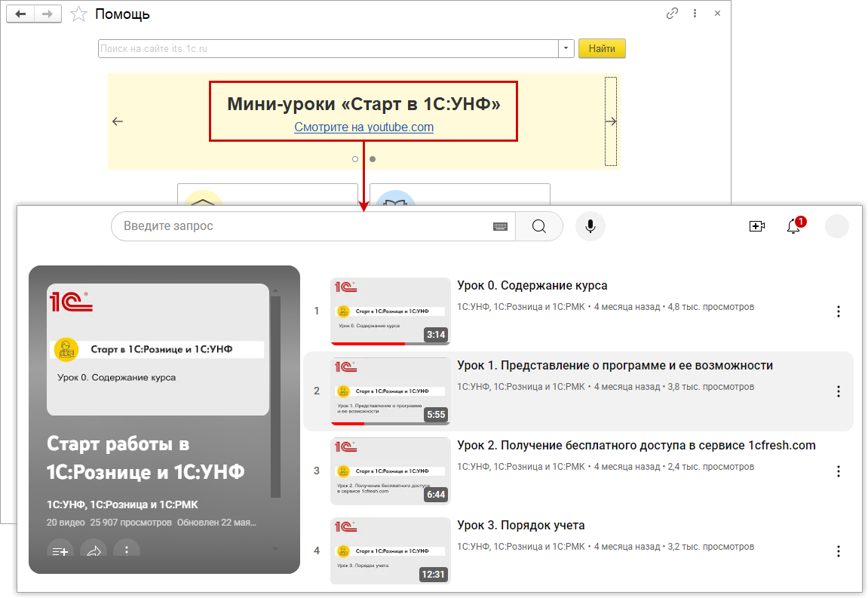Open playlist cover thumbnail Старт в 1С:Рознице
The height and width of the screenshot is (598, 868).
[x=158, y=349]
